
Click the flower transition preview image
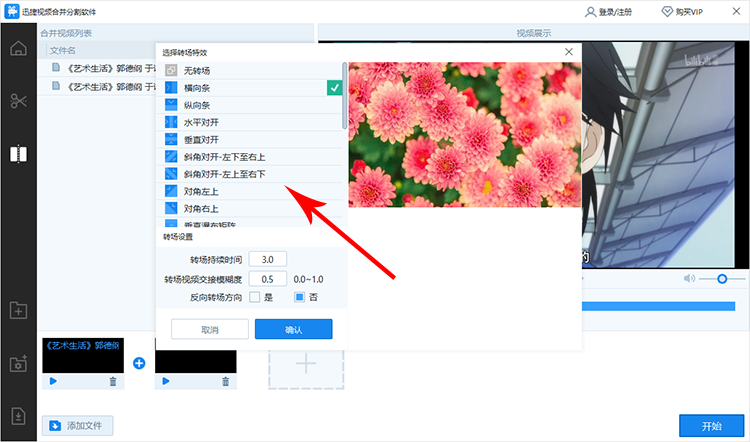(x=465, y=134)
